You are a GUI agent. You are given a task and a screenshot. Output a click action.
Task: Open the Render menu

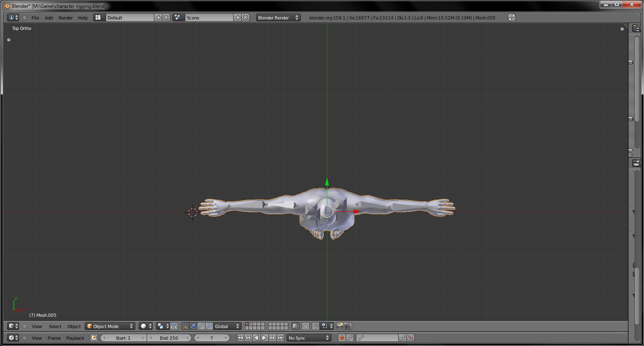pyautogui.click(x=65, y=18)
